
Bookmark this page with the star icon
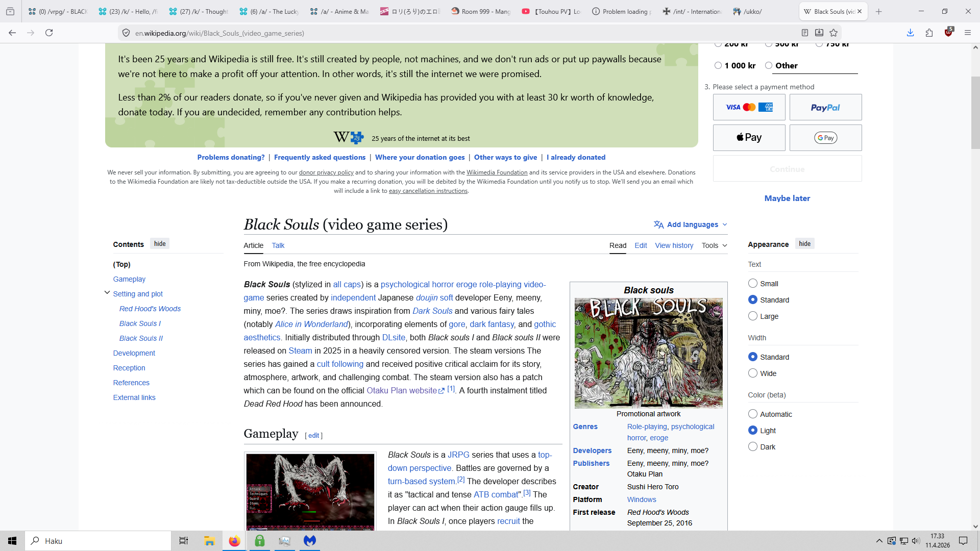click(834, 33)
